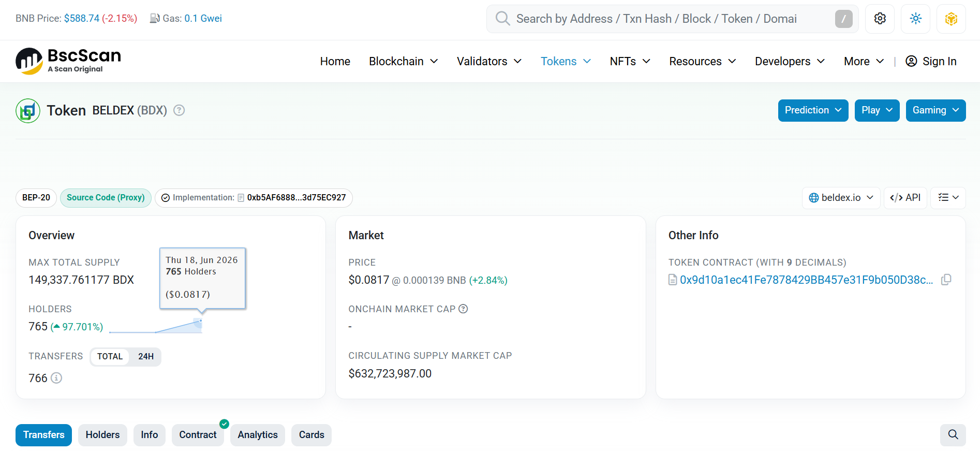Open the Gaming dropdown button
The height and width of the screenshot is (451, 980).
pos(936,110)
